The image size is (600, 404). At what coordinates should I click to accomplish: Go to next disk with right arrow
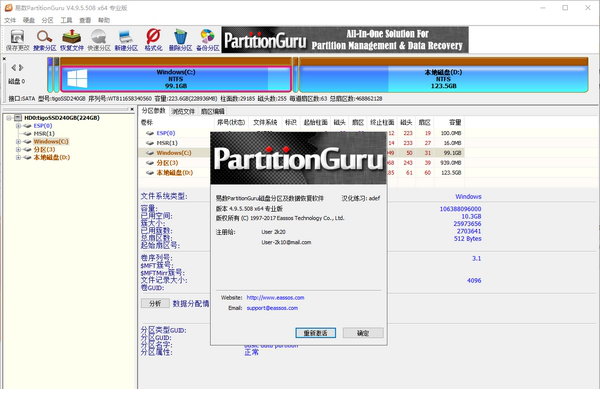click(x=21, y=68)
